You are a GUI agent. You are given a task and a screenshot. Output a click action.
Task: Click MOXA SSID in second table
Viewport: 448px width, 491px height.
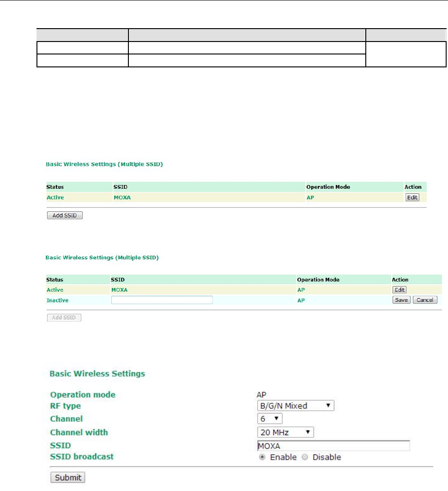pos(120,290)
